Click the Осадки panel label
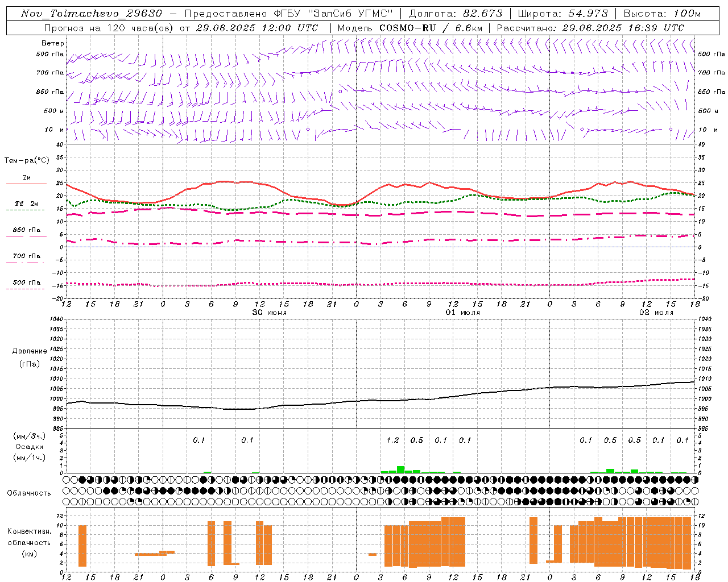728x582 pixels. (29, 447)
